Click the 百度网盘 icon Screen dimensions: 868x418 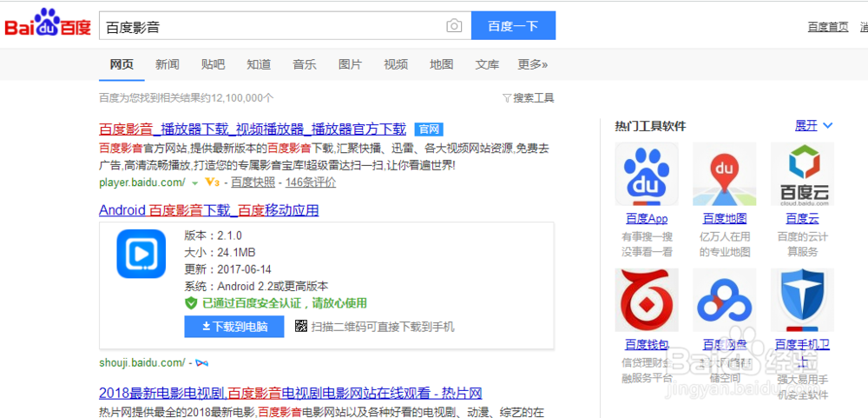[x=725, y=300]
